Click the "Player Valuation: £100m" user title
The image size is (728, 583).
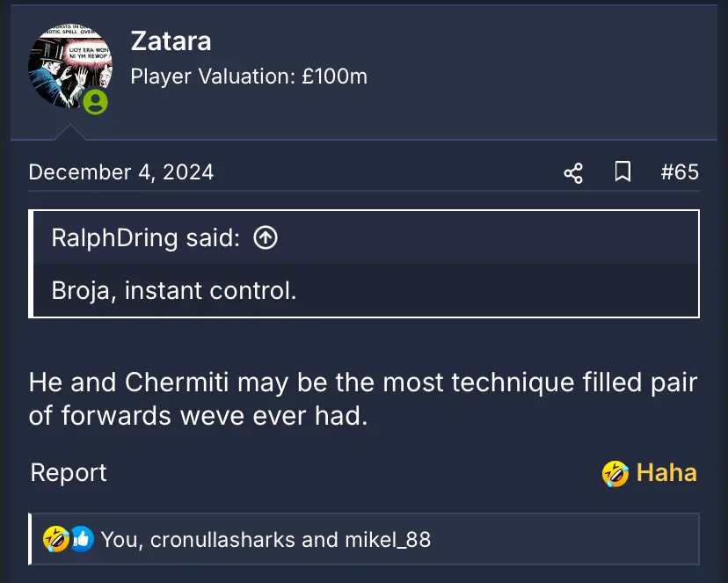point(249,77)
